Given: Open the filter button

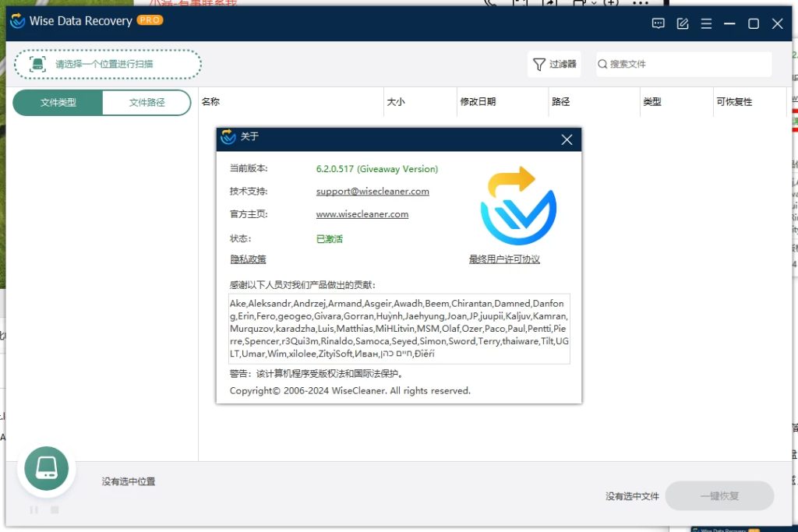Looking at the screenshot, I should pos(554,64).
